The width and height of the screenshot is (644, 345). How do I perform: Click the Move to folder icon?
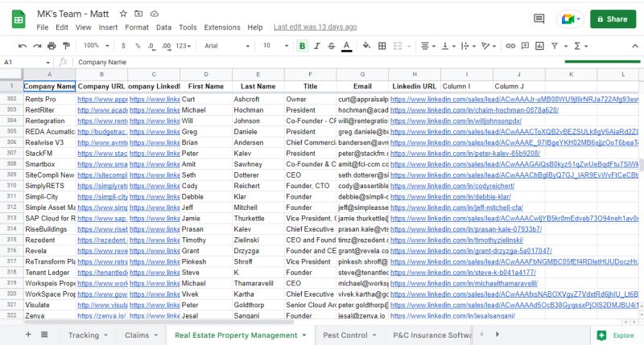[138, 14]
